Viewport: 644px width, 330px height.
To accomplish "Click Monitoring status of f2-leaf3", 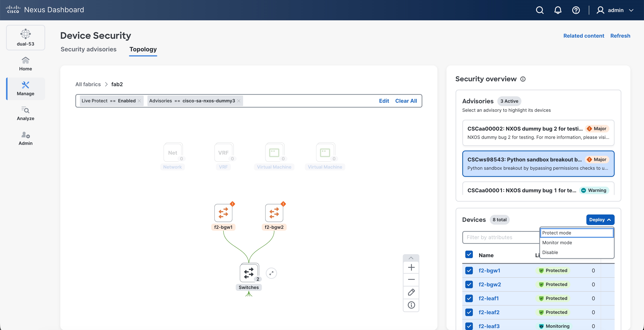I will pos(554,326).
